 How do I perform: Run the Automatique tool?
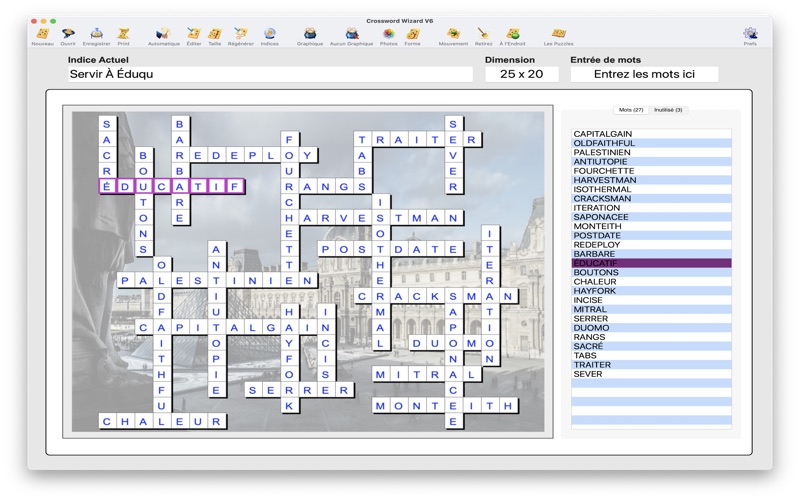pyautogui.click(x=163, y=34)
